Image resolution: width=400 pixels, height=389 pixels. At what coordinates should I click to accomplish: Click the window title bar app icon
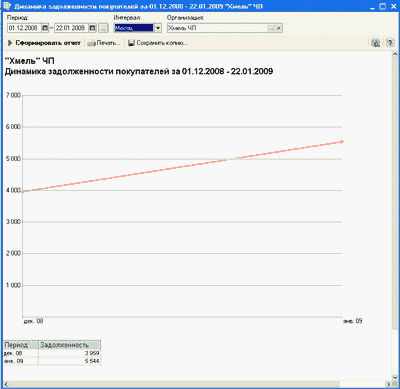tap(8, 6)
